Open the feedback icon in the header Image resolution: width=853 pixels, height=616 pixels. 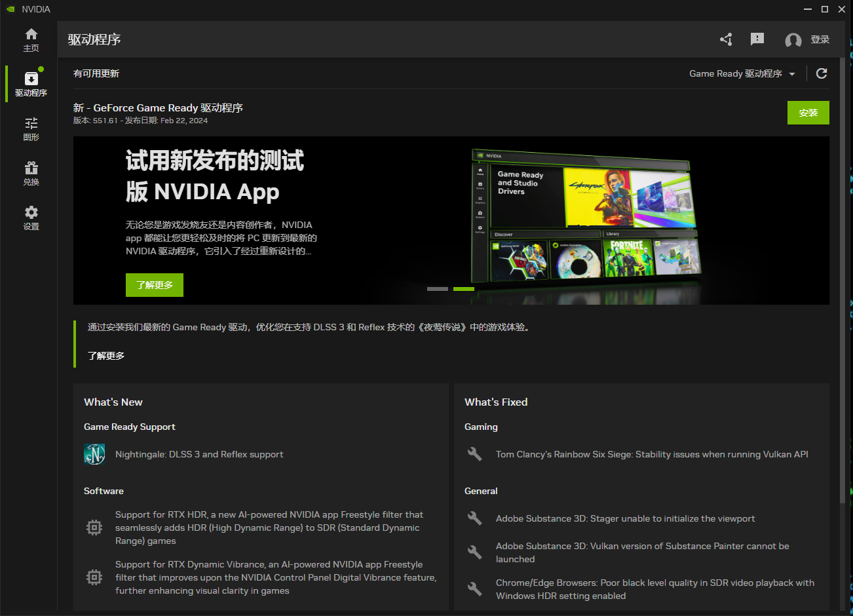pos(757,39)
